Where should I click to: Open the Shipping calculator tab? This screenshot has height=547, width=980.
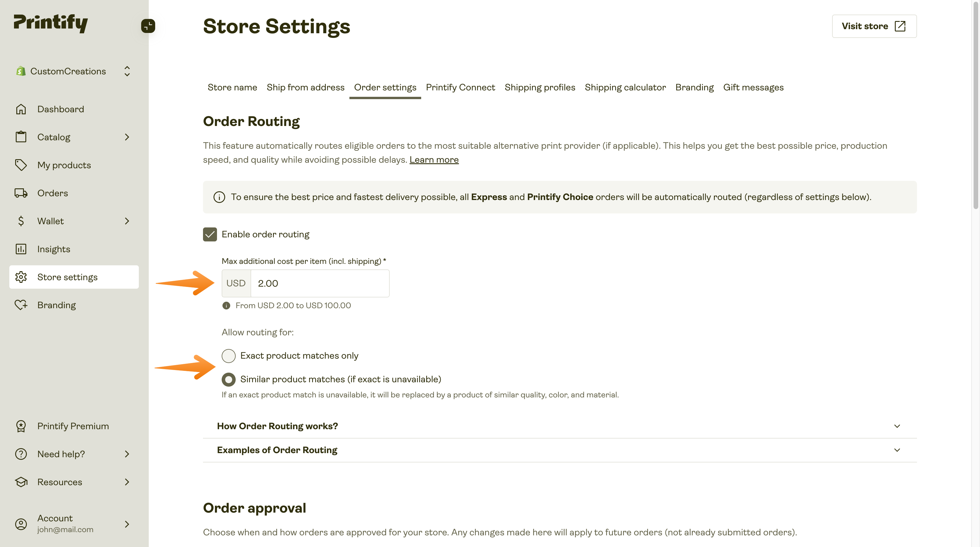(625, 87)
